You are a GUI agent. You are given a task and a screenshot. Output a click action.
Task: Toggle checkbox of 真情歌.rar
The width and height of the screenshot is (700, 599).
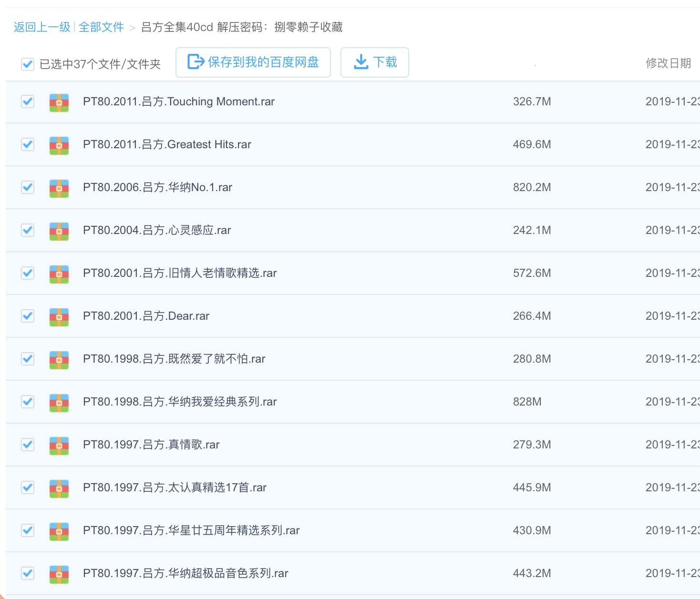click(28, 445)
